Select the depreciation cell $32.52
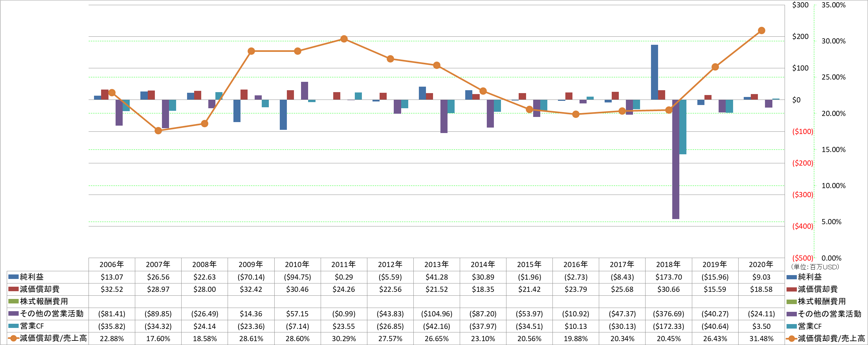The width and height of the screenshot is (868, 345). pos(111,289)
